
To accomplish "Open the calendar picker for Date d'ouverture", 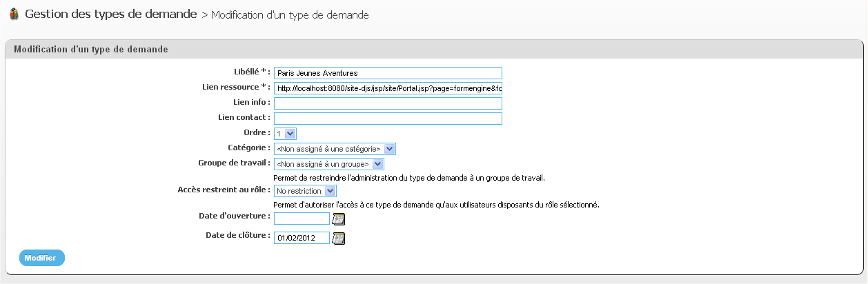I will [x=338, y=219].
